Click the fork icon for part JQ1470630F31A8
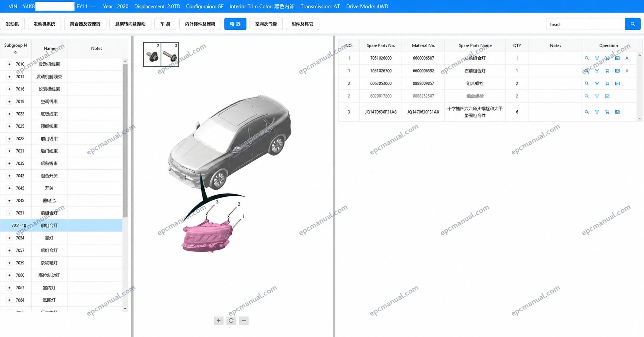This screenshot has height=337, width=644. (597, 112)
